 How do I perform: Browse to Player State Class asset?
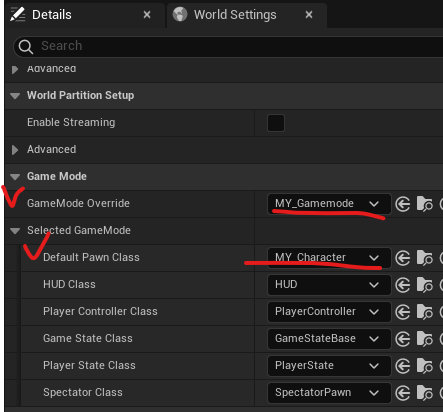click(x=425, y=366)
